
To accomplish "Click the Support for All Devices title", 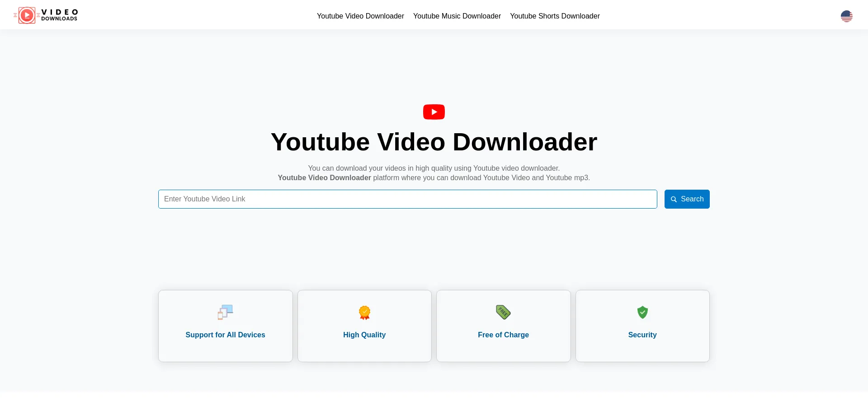I will [x=225, y=335].
